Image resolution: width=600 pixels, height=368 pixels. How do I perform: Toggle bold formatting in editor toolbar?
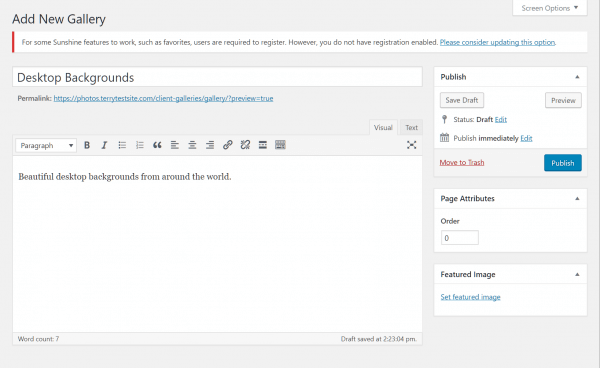87,145
